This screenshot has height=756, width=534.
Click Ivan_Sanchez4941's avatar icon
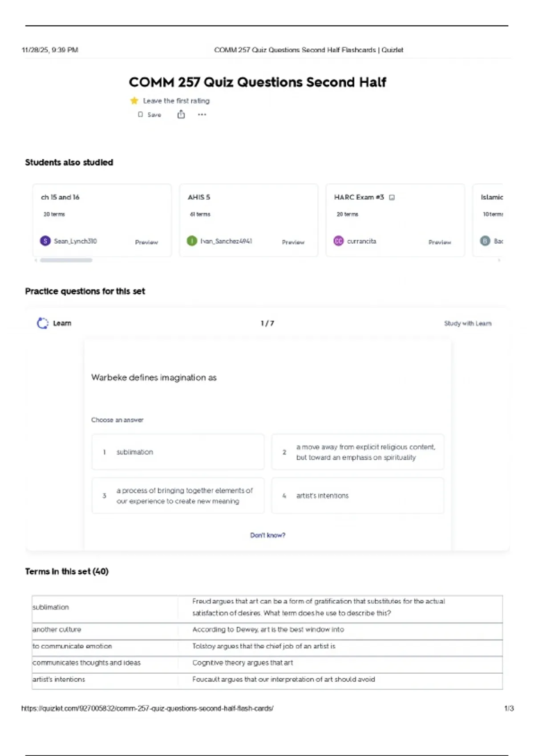192,241
